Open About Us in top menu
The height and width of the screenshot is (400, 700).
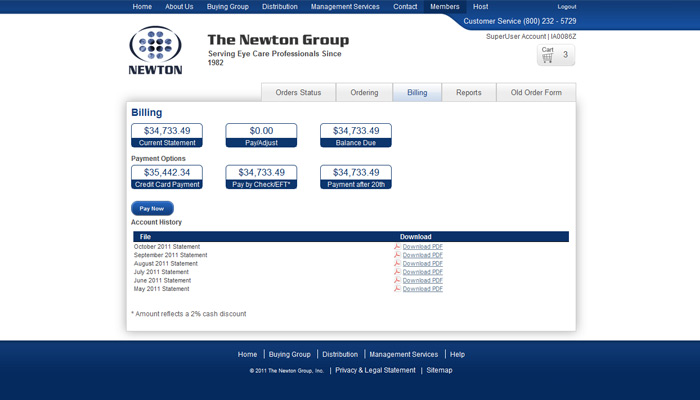(x=179, y=7)
